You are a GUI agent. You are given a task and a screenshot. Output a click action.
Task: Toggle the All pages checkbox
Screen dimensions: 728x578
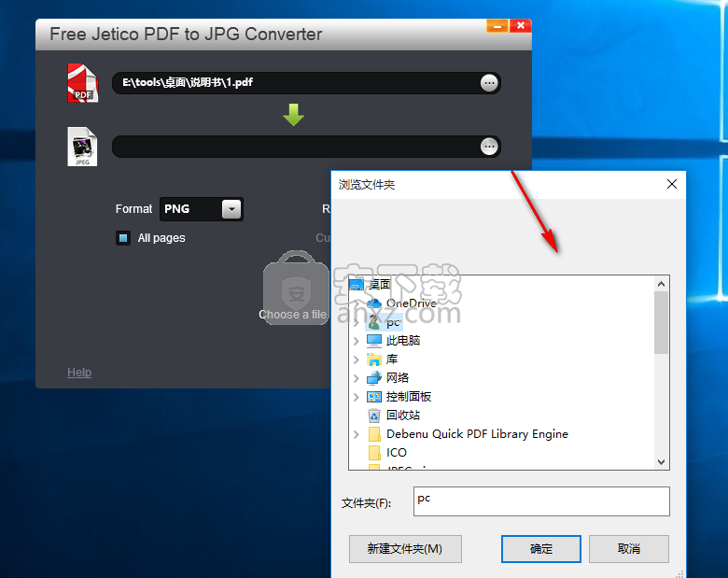tap(123, 238)
